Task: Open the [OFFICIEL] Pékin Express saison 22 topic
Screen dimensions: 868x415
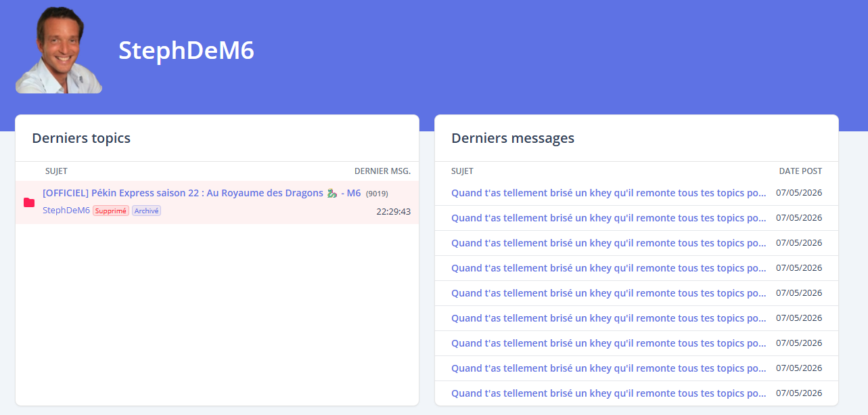Action: [202, 193]
